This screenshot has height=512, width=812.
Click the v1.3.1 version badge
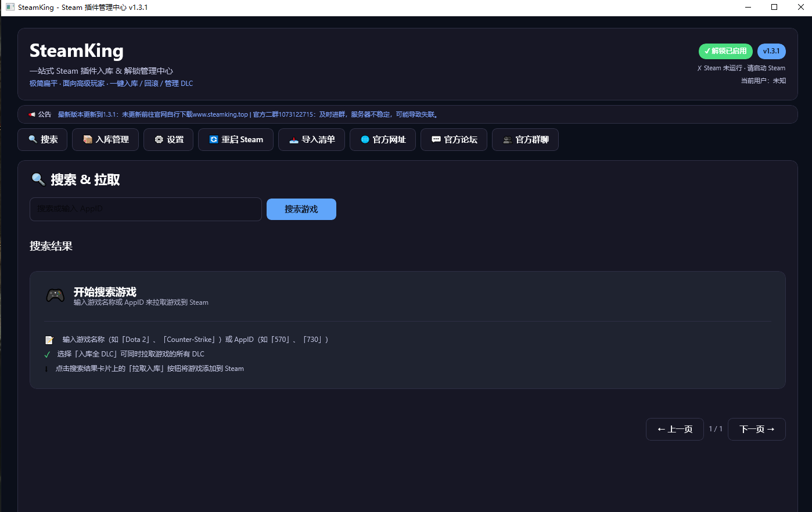pos(771,51)
